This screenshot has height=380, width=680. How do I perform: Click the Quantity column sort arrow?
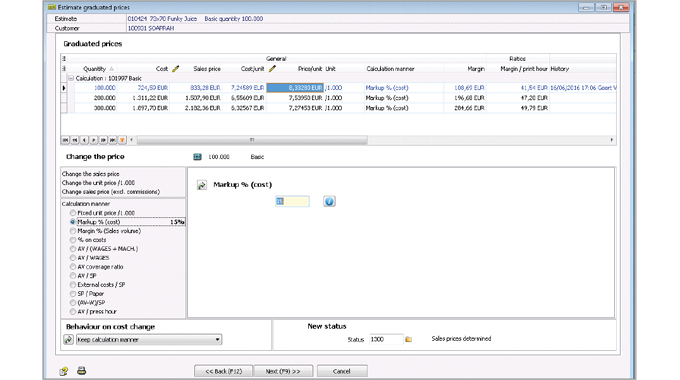point(111,69)
